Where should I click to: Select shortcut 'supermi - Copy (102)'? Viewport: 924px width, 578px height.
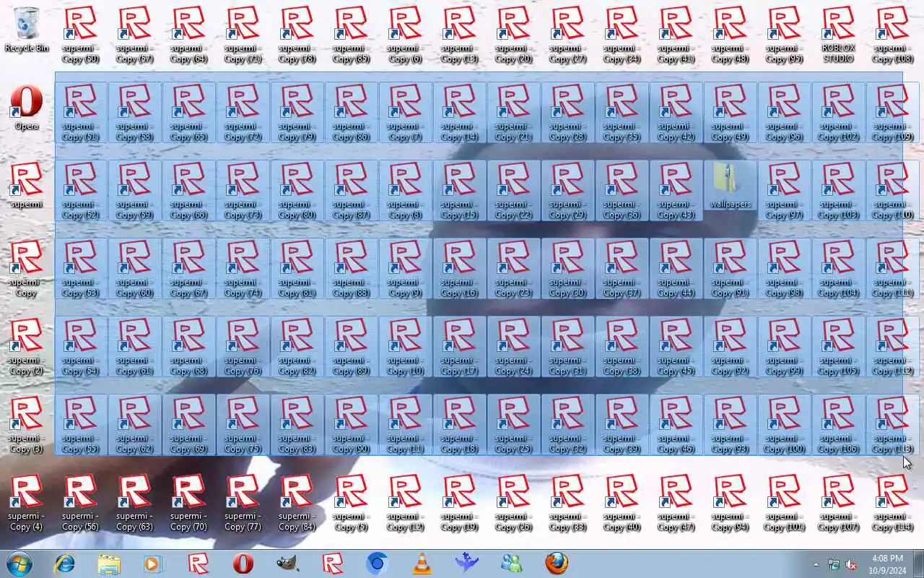pyautogui.click(x=839, y=113)
